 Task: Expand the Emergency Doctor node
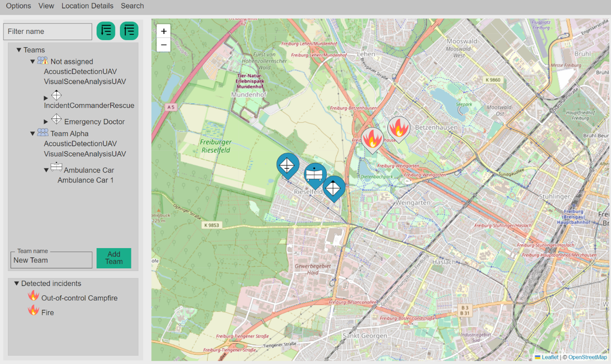46,122
